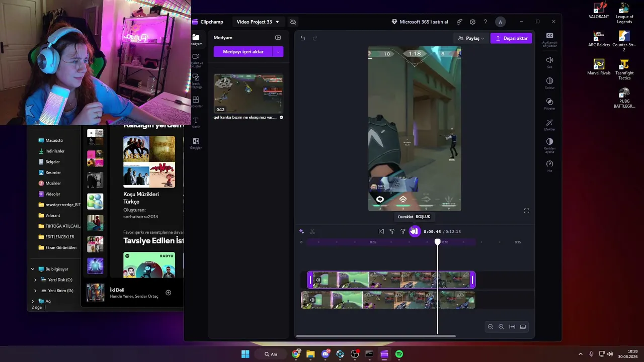Pause playback with the purple button
Screen dimensions: 644x362
coord(414,231)
